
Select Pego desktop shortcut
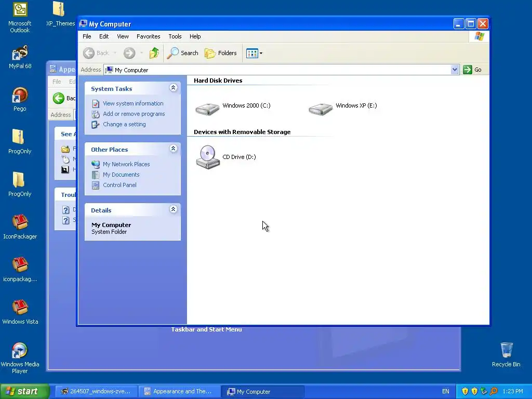coord(20,99)
